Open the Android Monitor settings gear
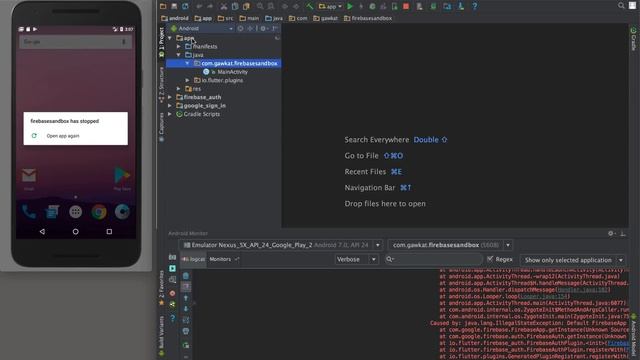 tap(611, 233)
